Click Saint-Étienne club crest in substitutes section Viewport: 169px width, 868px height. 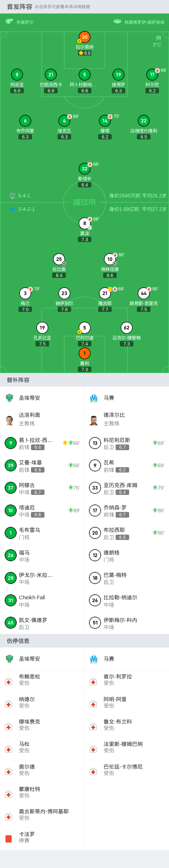(9, 398)
